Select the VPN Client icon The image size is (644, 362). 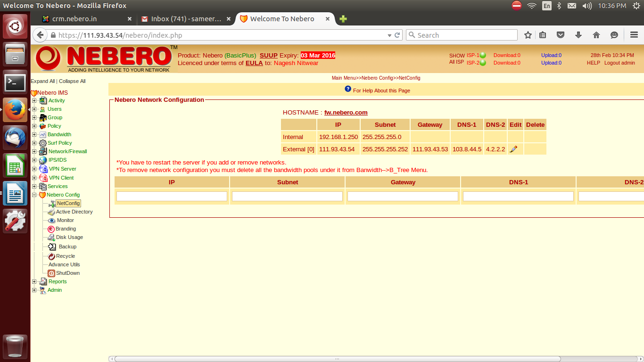43,178
